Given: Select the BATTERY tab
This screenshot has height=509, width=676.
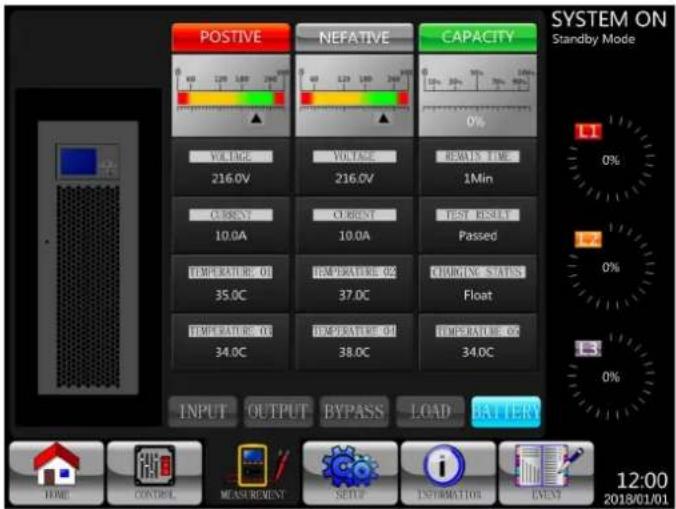Looking at the screenshot, I should pyautogui.click(x=506, y=412).
